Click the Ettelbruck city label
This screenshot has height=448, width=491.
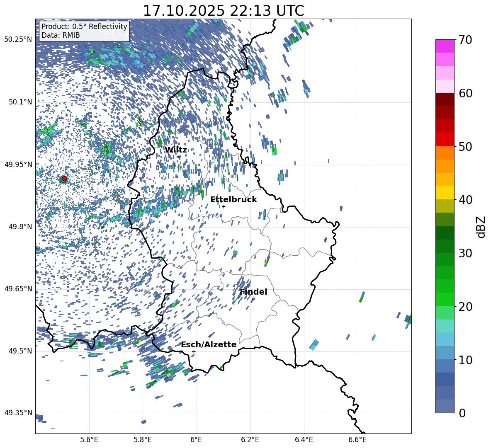pyautogui.click(x=233, y=200)
